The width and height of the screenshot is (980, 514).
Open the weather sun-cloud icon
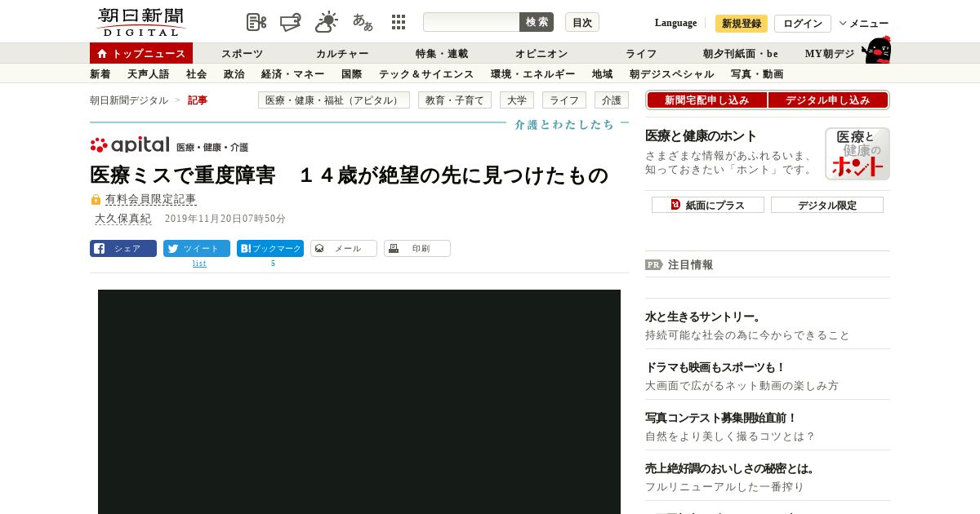tap(327, 22)
